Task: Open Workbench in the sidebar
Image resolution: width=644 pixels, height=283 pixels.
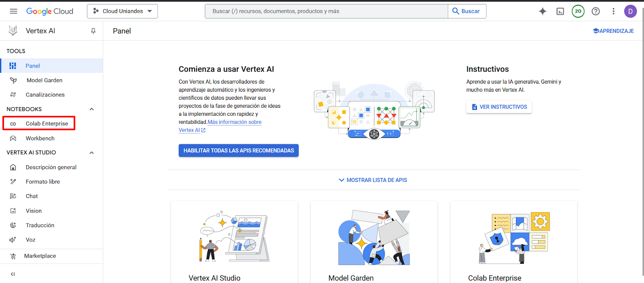Action: click(x=52, y=138)
